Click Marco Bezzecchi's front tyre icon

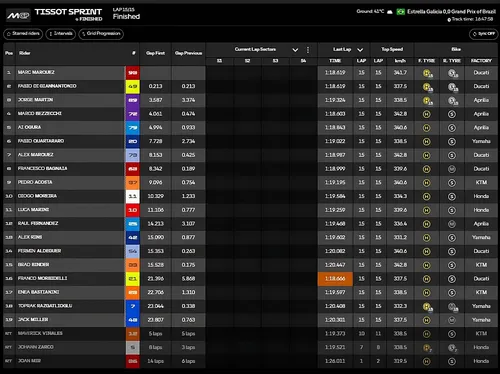coord(426,114)
